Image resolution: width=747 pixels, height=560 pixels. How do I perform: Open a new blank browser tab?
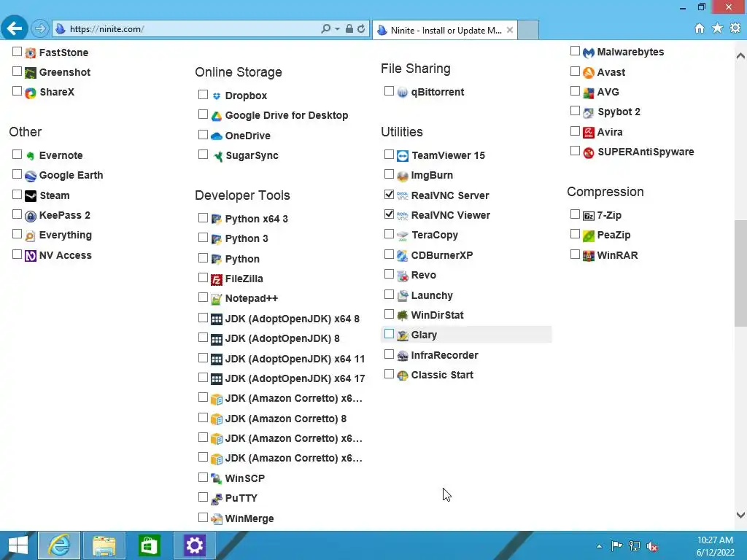click(x=528, y=30)
